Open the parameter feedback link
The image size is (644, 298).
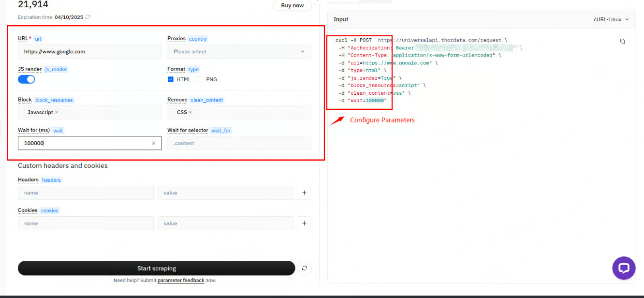(x=181, y=281)
